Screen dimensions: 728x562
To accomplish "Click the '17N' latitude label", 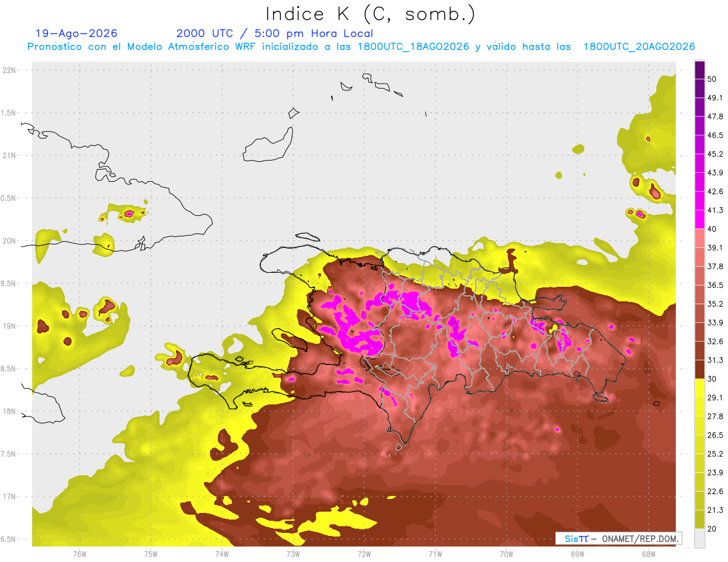I will tap(10, 497).
